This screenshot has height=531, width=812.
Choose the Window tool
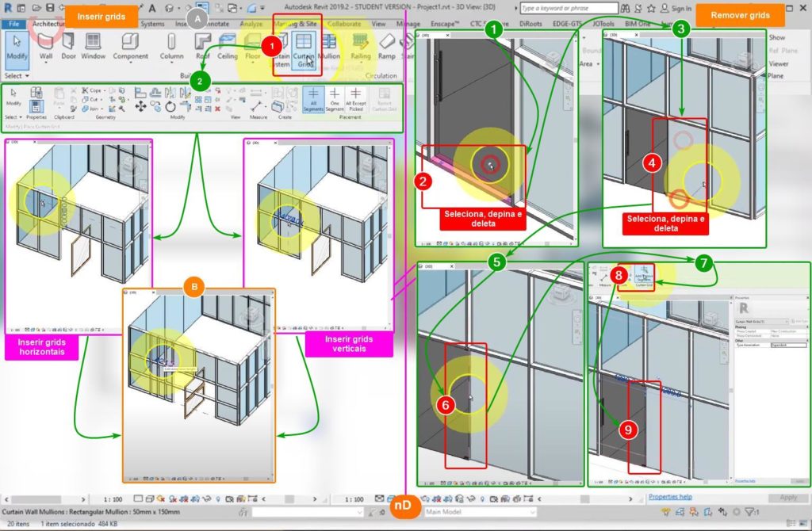pyautogui.click(x=94, y=47)
